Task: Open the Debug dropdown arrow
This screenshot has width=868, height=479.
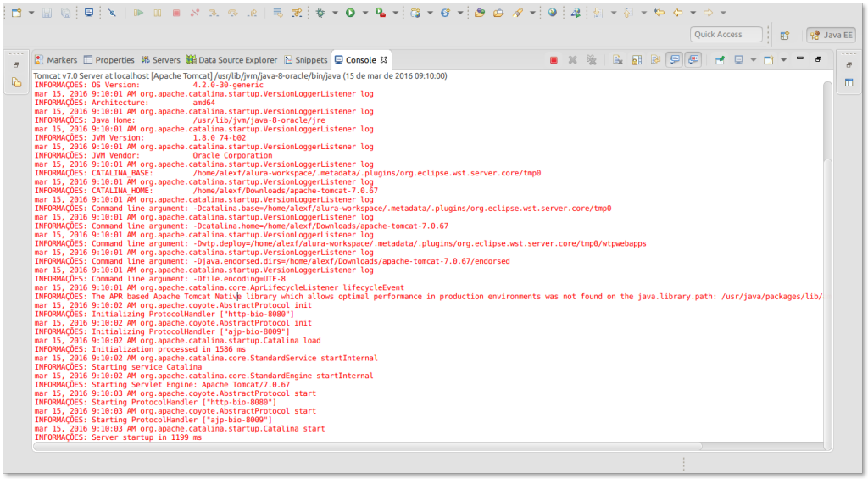Action: (x=335, y=12)
